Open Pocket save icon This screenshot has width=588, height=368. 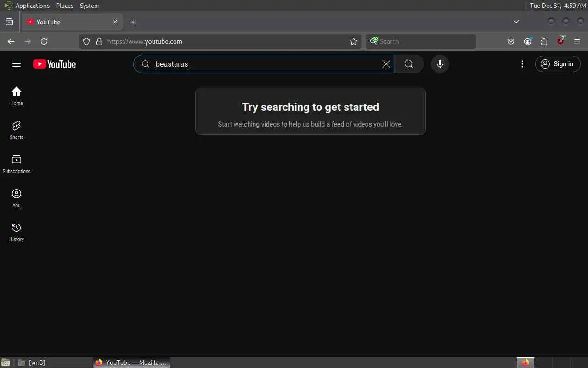pos(511,41)
